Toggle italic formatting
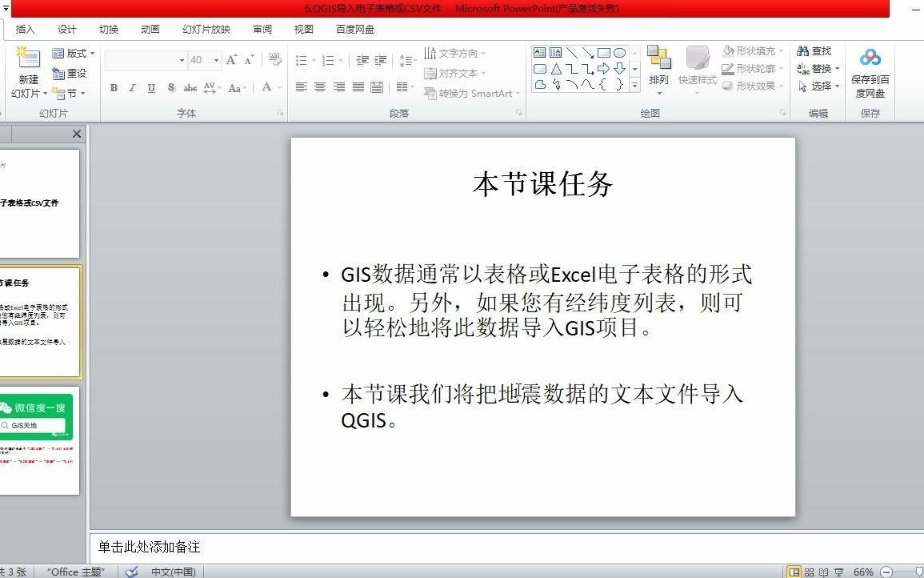This screenshot has height=578, width=924. 132,88
